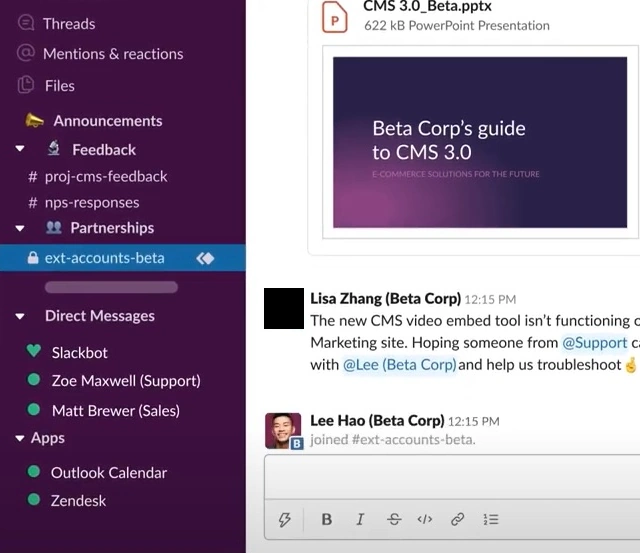Collapse the Partnerships section
640x553 pixels.
click(21, 228)
